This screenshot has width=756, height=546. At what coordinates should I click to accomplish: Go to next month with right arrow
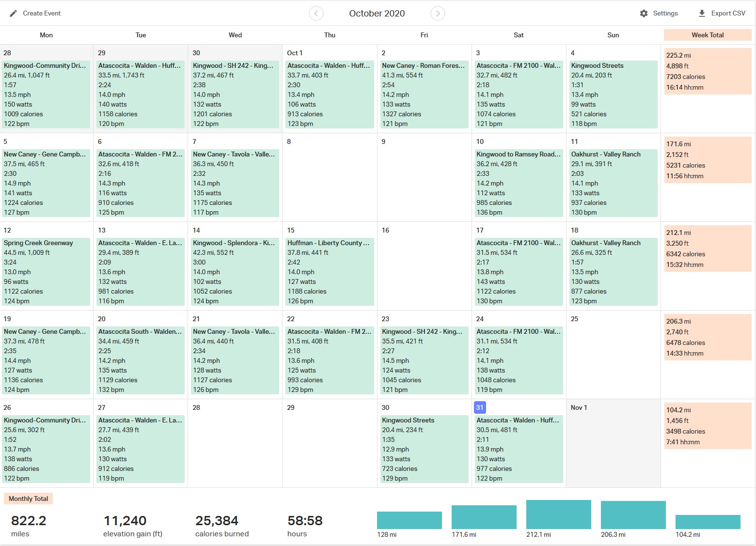438,13
